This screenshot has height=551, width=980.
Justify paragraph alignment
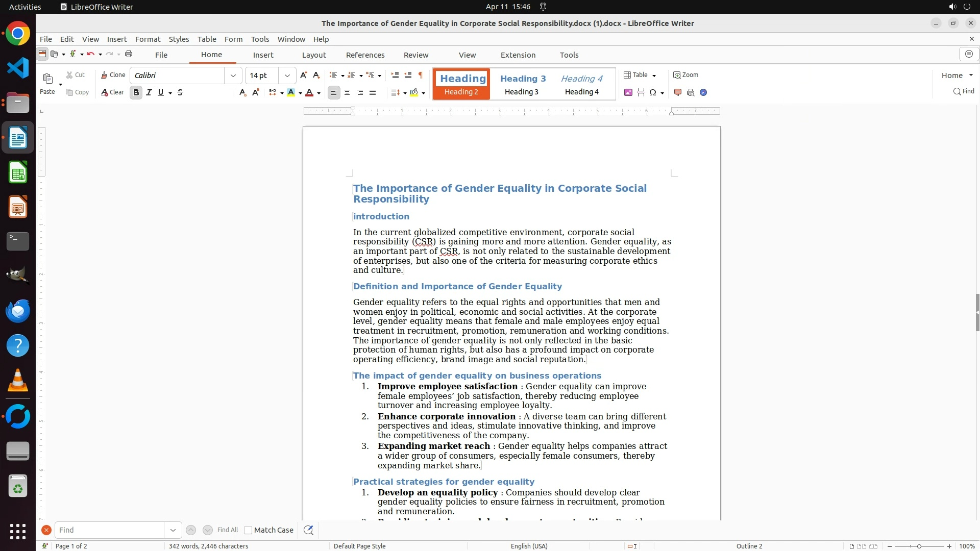click(373, 92)
